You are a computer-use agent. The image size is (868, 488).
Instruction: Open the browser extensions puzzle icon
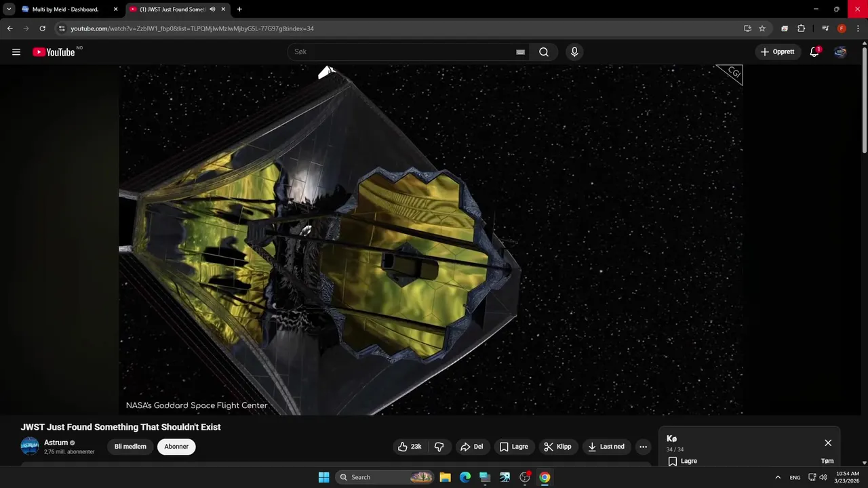point(801,28)
